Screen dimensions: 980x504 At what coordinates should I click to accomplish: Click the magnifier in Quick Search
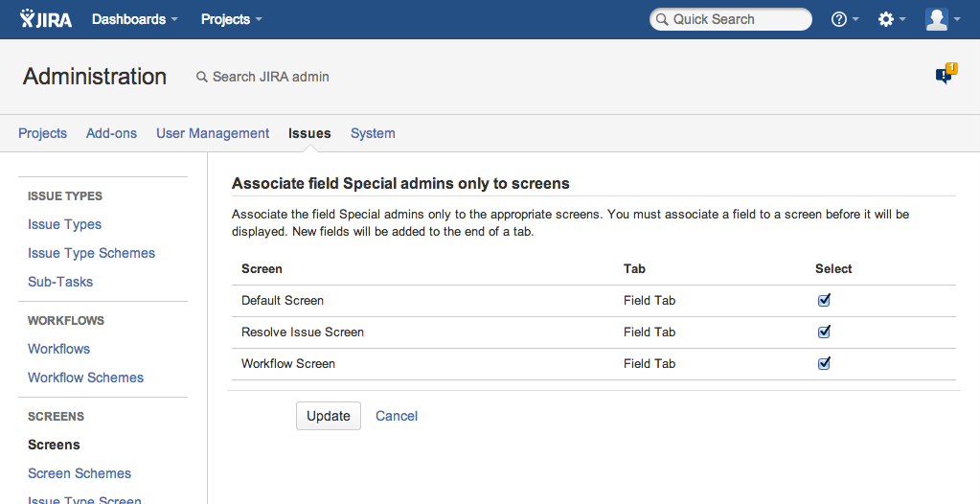click(661, 19)
